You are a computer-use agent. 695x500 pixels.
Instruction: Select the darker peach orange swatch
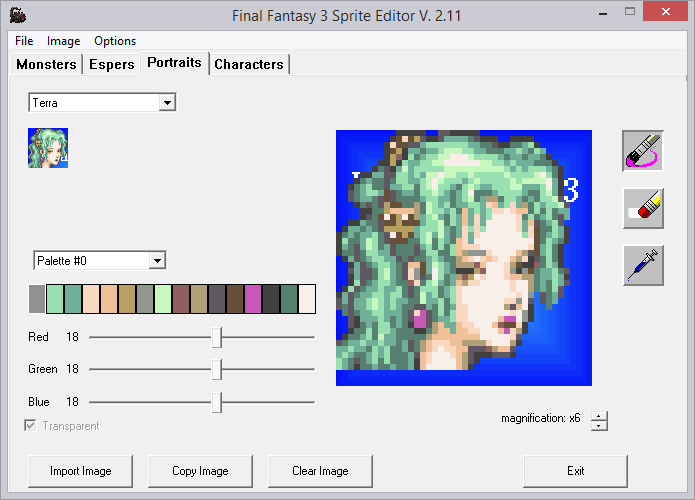109,299
